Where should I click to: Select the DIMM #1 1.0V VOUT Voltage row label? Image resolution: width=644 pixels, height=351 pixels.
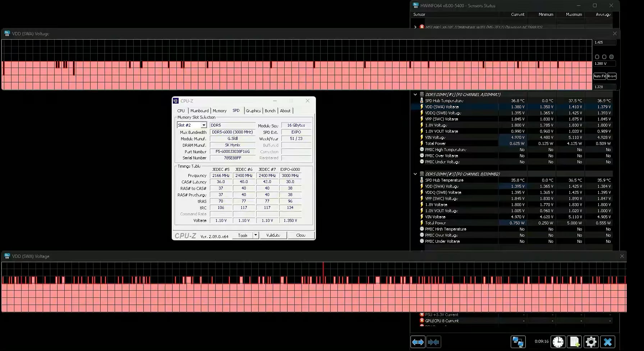click(442, 131)
